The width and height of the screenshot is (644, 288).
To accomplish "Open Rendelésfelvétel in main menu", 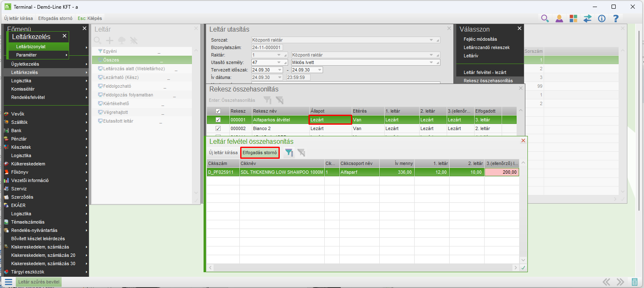I will point(28,97).
